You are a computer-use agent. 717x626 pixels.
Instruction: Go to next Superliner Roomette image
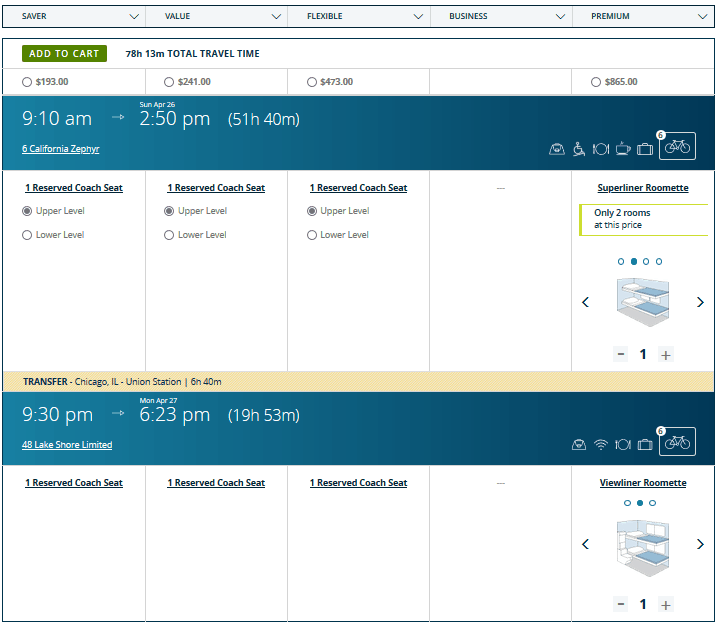[x=700, y=302]
